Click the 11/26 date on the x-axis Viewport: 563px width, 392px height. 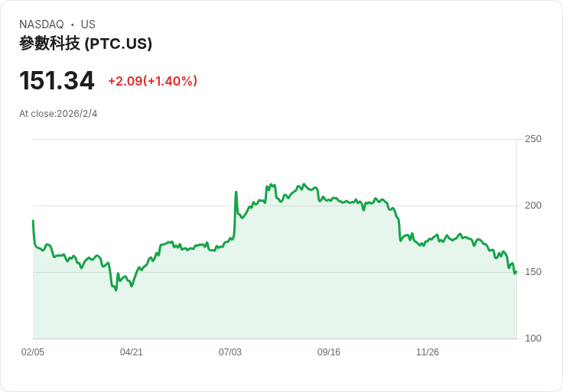point(428,352)
